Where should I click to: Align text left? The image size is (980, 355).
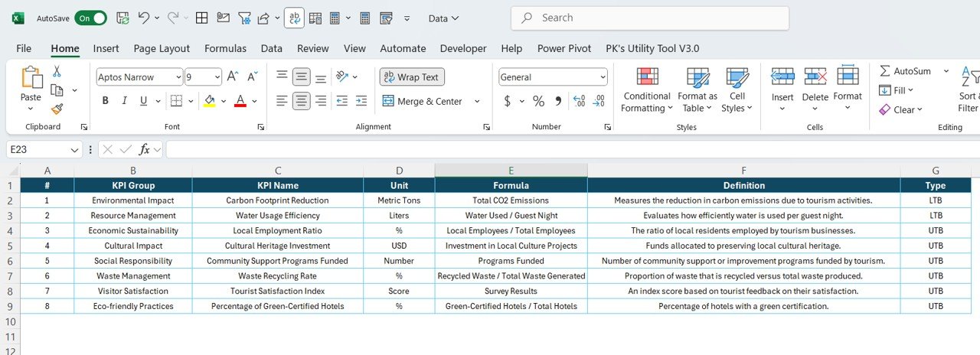point(282,101)
